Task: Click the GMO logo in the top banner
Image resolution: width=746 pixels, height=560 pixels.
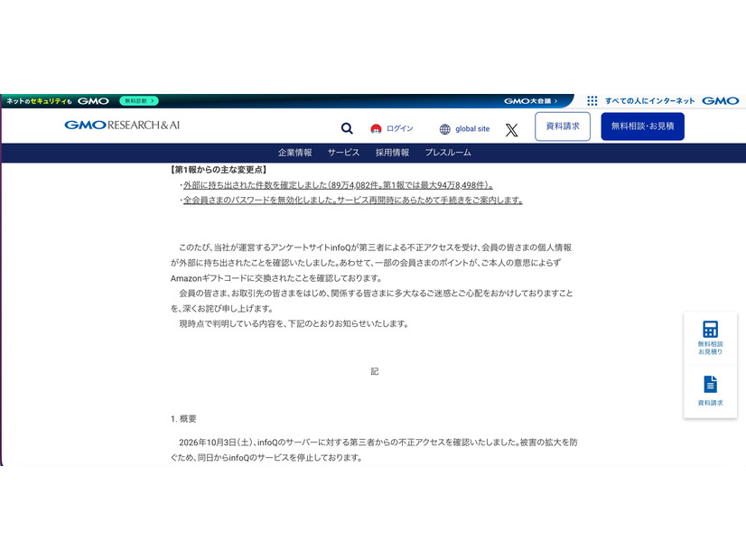Action: [93, 101]
